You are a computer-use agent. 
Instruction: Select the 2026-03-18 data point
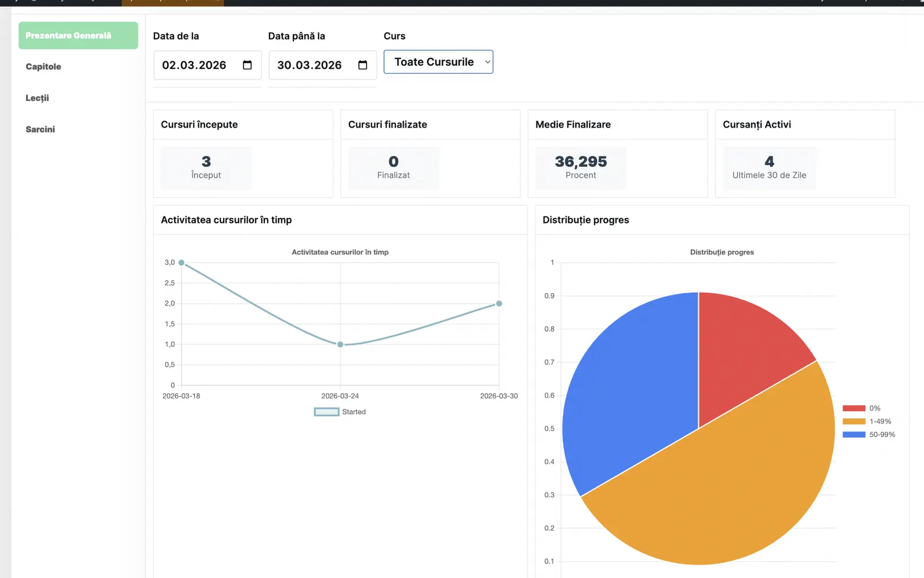tap(181, 263)
